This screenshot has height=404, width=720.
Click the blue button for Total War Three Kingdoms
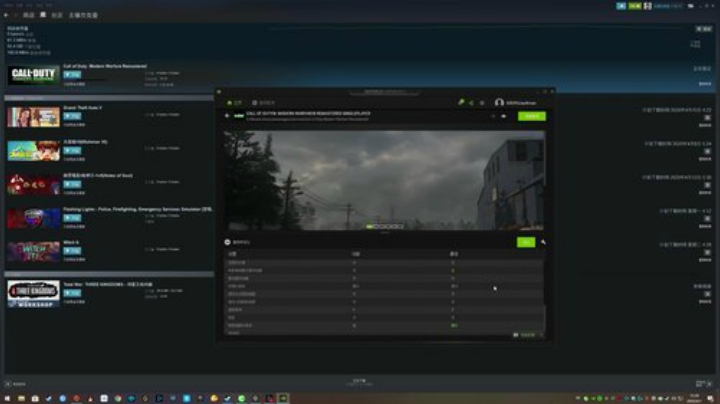[x=72, y=293]
